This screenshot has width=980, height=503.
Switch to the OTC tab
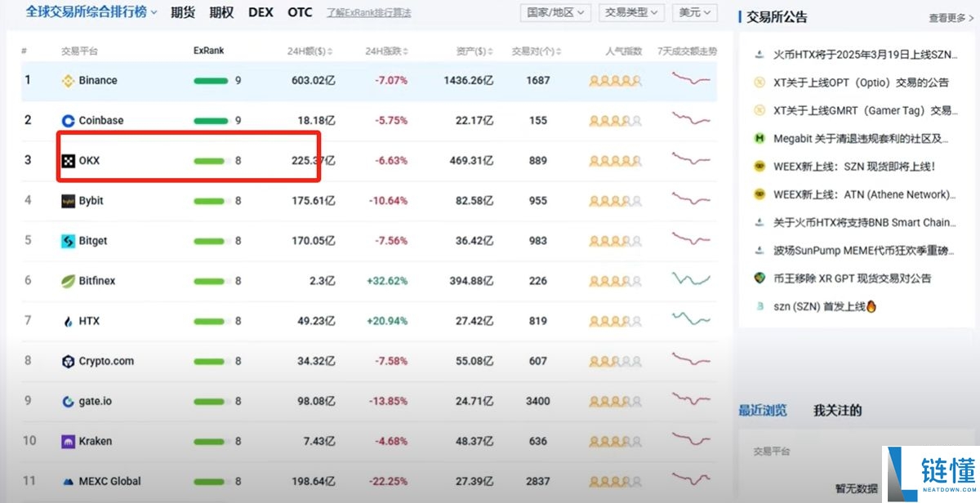tap(300, 12)
